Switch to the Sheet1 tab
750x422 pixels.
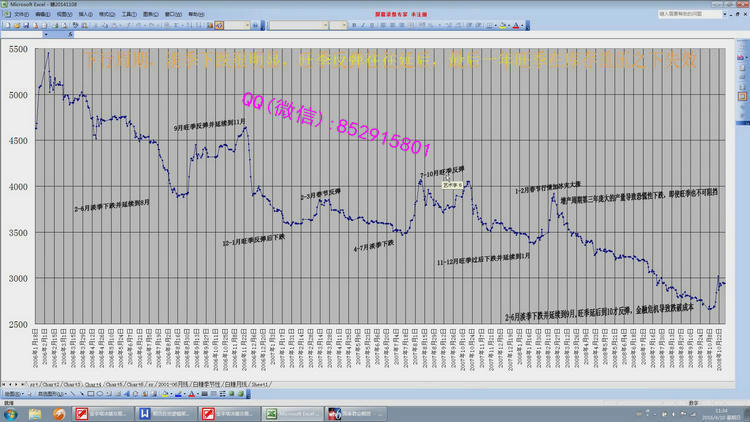pyautogui.click(x=261, y=384)
